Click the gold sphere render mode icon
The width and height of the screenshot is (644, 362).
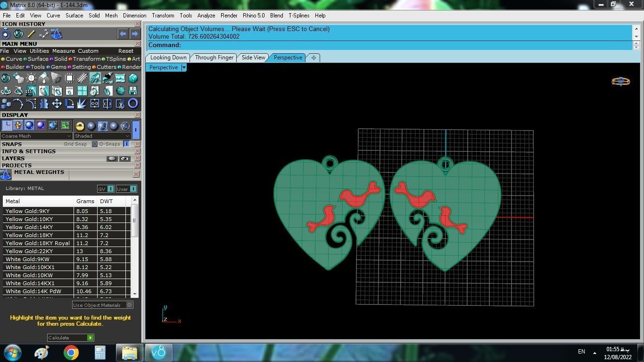[80, 126]
